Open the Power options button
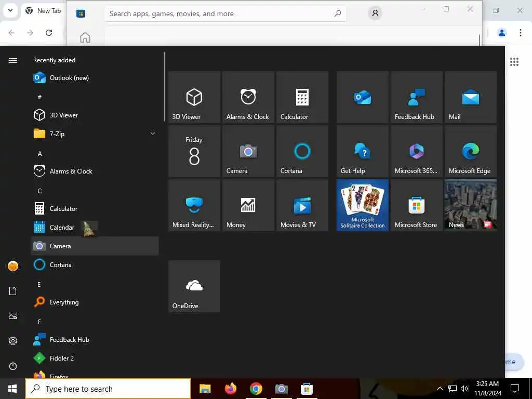The image size is (532, 399). pyautogui.click(x=13, y=366)
